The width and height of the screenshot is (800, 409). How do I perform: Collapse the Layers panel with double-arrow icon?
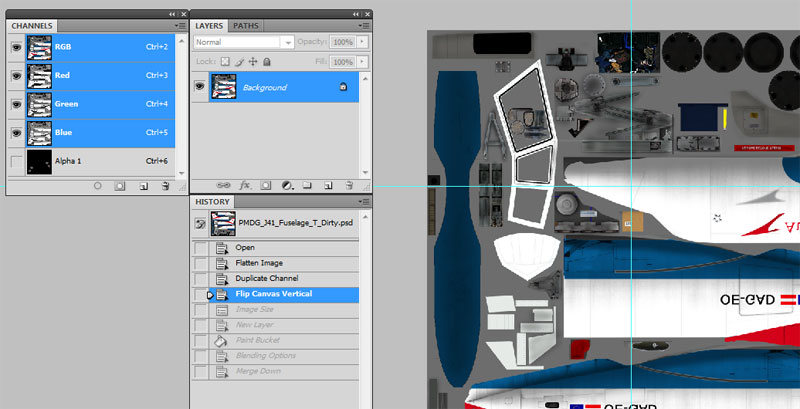pos(356,14)
